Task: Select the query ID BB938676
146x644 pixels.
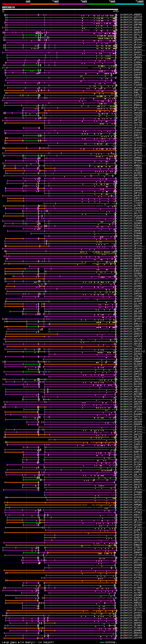Action: pos(8,8)
